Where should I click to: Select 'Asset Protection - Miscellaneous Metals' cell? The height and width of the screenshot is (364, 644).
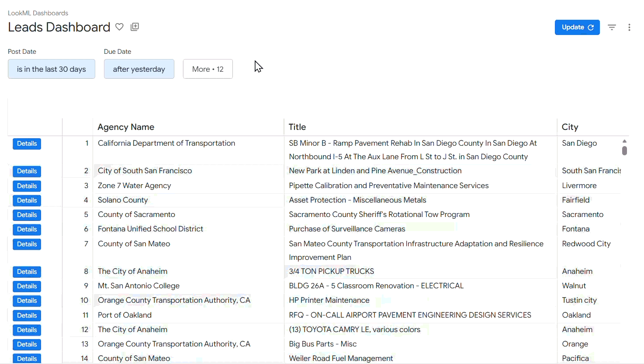click(x=357, y=200)
